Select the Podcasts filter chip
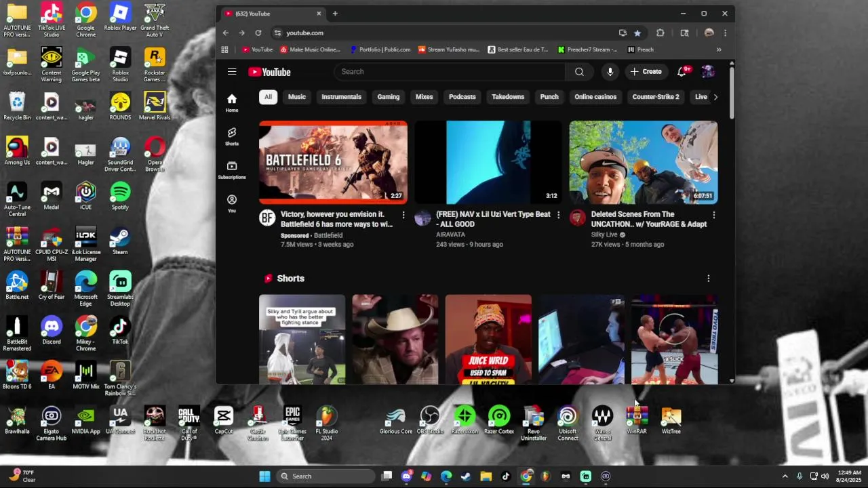This screenshot has width=868, height=488. click(462, 97)
